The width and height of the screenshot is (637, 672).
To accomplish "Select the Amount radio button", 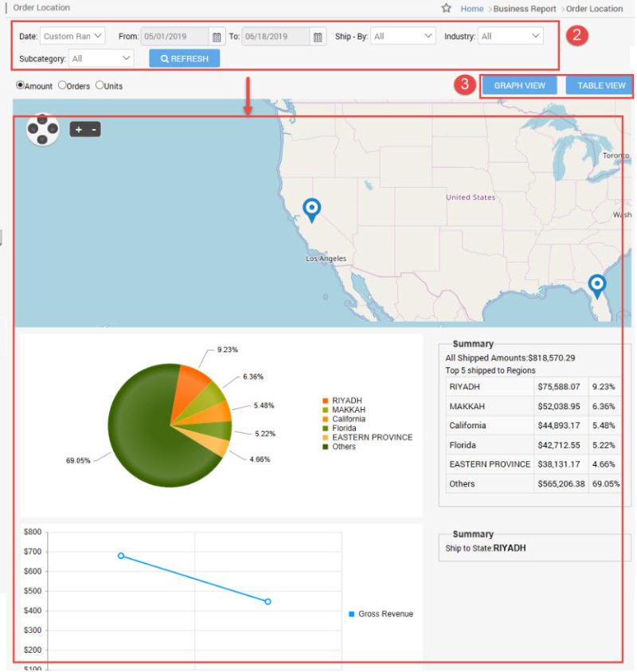I will click(x=21, y=86).
